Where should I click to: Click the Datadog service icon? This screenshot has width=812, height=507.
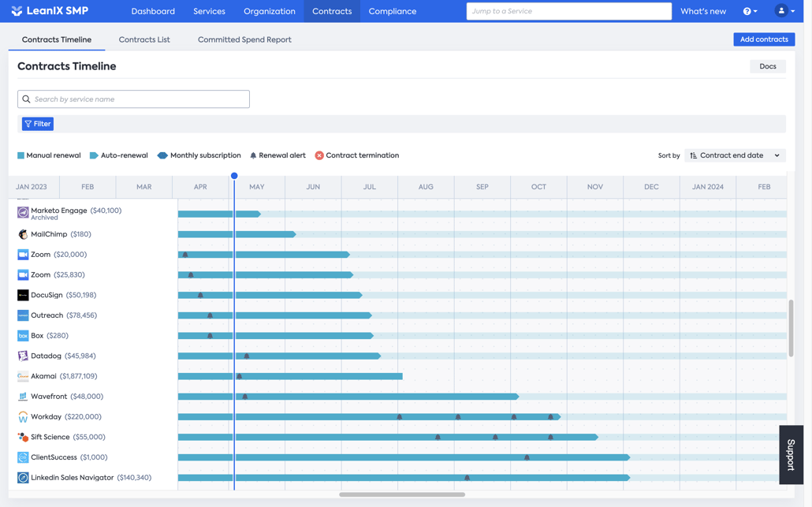pyautogui.click(x=23, y=356)
